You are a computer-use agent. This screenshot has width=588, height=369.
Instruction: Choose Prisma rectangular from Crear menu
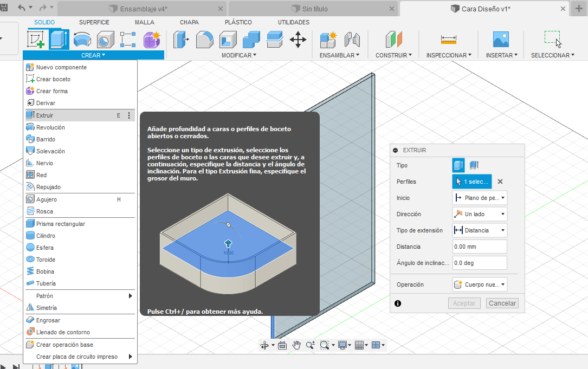pos(80,224)
